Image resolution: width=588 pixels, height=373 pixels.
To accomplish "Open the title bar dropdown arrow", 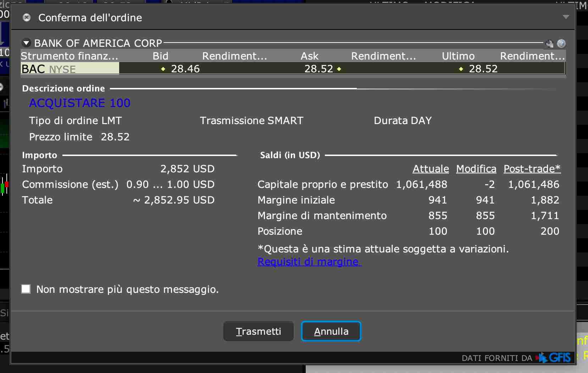I will [566, 17].
